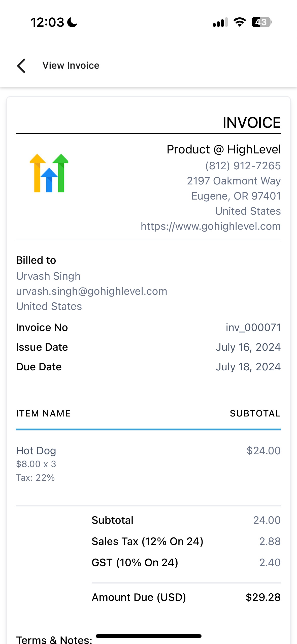This screenshot has width=297, height=644.
Task: Tap the inv_000071 invoice number
Action: click(253, 327)
